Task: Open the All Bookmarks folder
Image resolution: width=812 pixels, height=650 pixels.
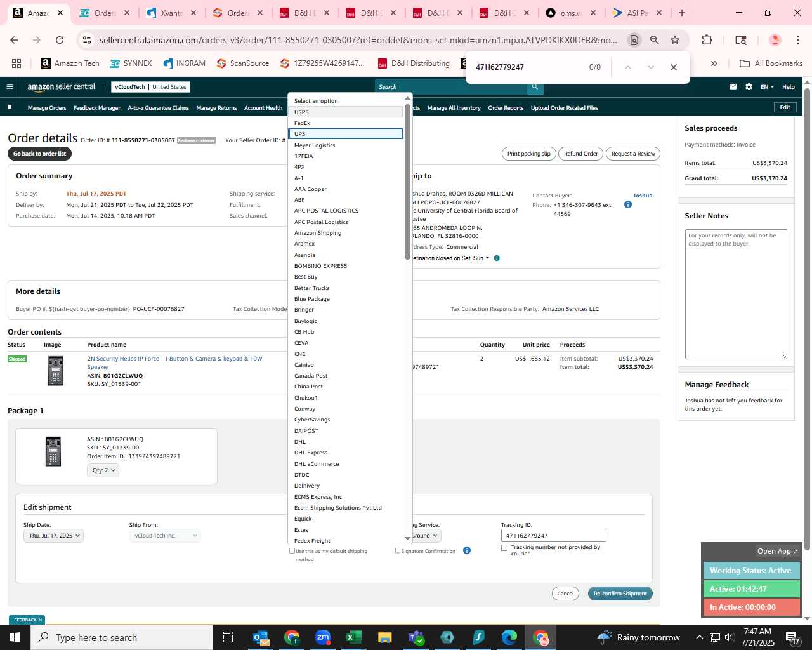Action: click(771, 63)
